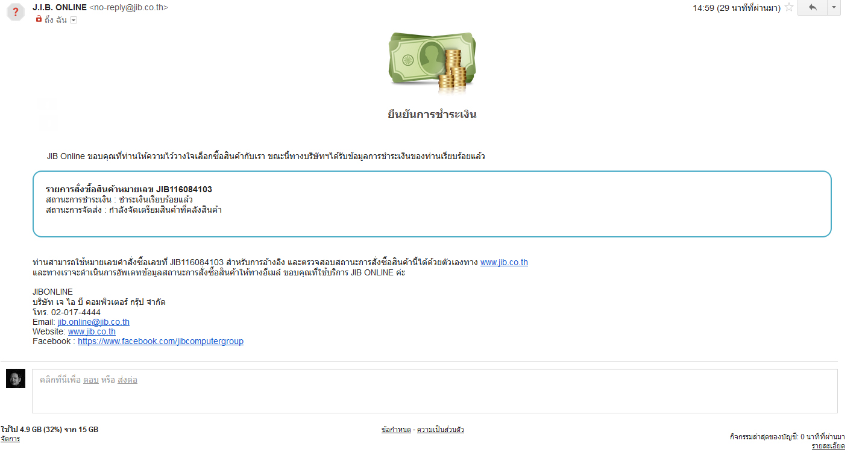Screen dimensions: 868x464
Task: Open the Website www.jib.co.th signature link
Action: (92, 331)
